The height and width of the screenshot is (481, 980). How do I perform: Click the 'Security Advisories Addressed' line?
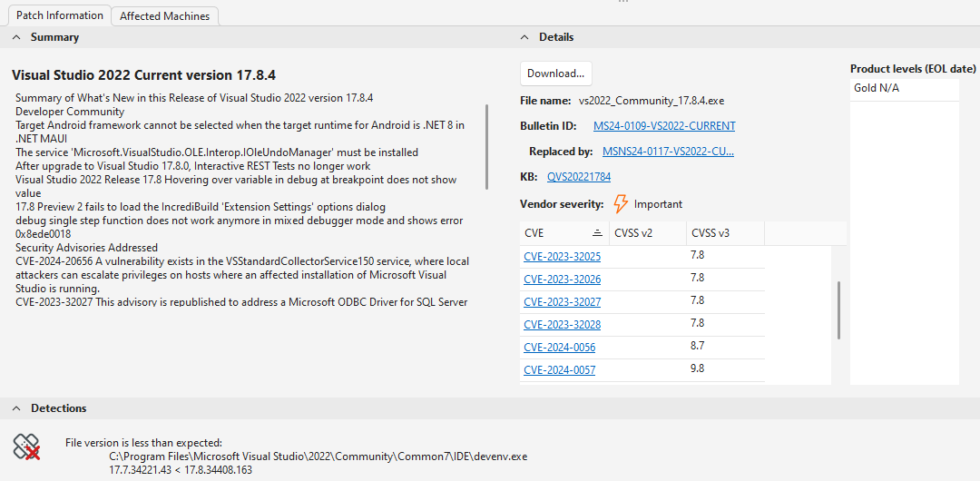coord(87,248)
